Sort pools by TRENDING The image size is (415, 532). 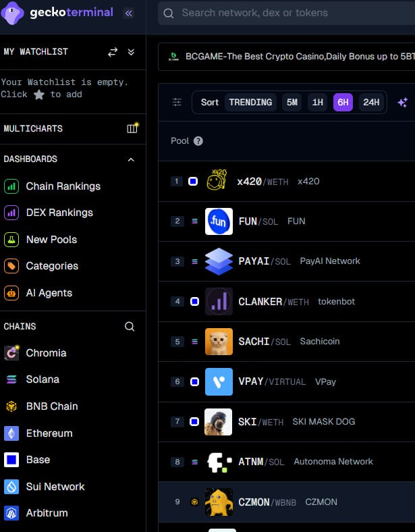pos(250,102)
